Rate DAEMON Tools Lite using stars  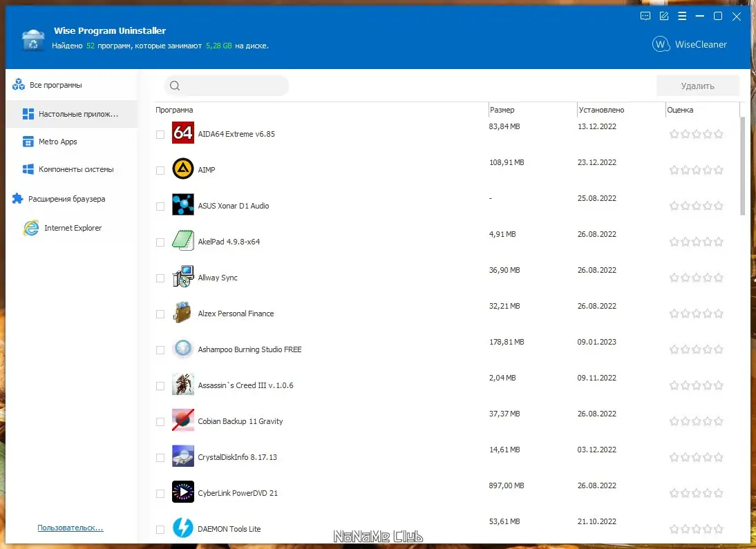(696, 529)
